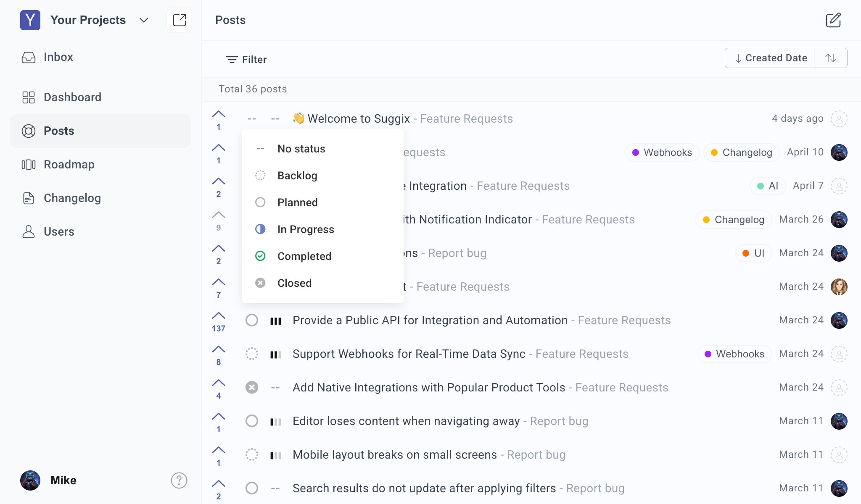This screenshot has width=861, height=504.
Task: Click yellow Changelog tag on March 26 row
Action: point(734,220)
